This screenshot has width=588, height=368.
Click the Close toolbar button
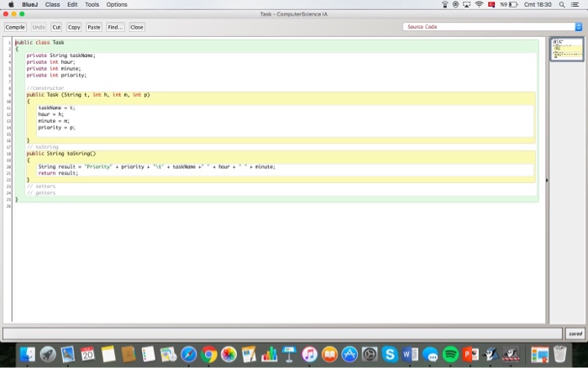coord(136,27)
